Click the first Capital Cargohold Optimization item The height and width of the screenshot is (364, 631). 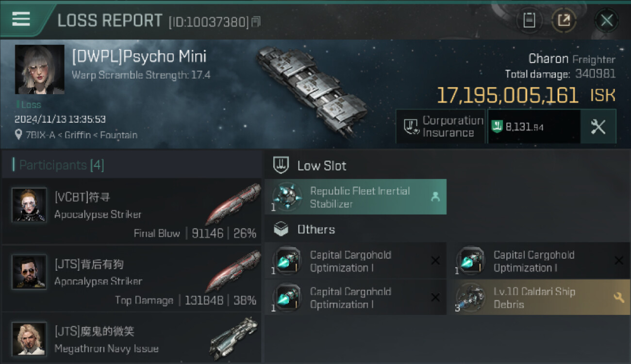coord(350,261)
